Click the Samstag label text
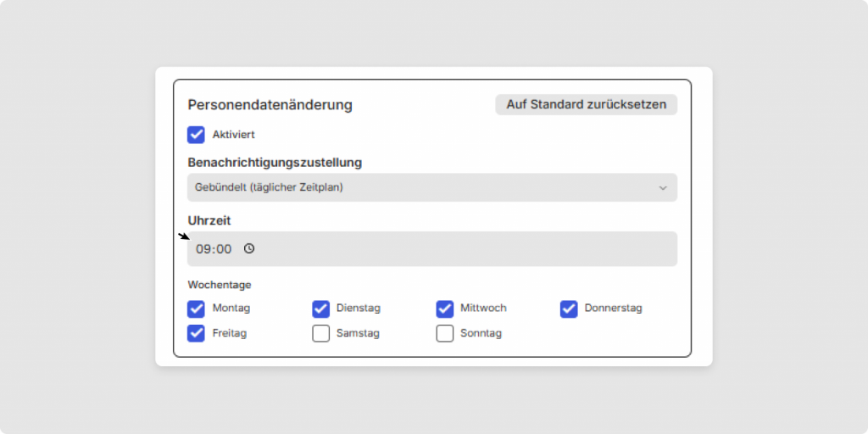This screenshot has width=868, height=434. click(358, 333)
